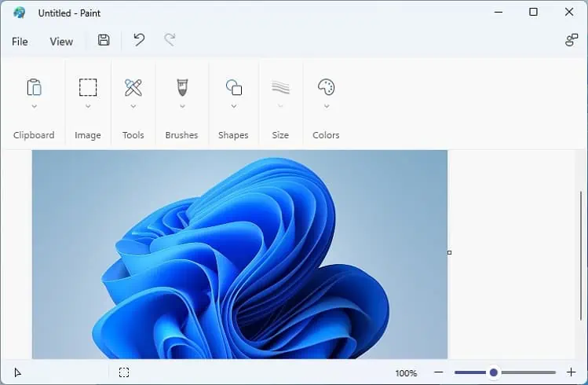Open the File menu
This screenshot has height=385, width=588.
(x=20, y=42)
